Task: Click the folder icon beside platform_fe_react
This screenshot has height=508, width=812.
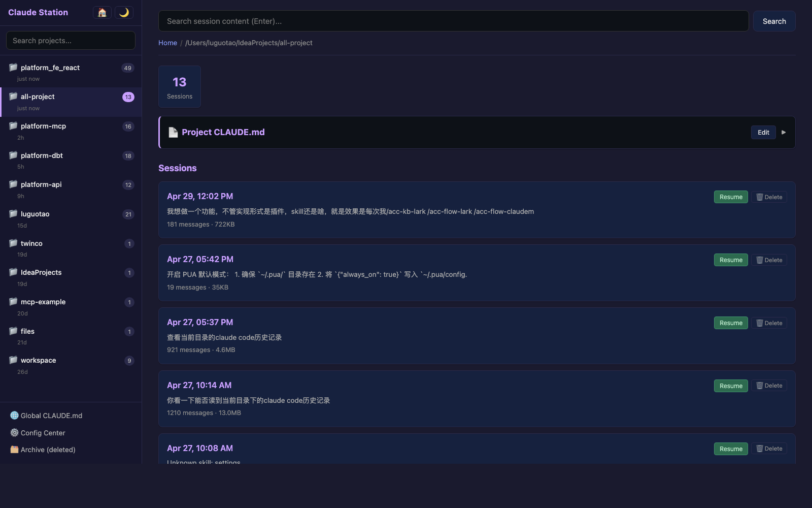Action: (13, 67)
